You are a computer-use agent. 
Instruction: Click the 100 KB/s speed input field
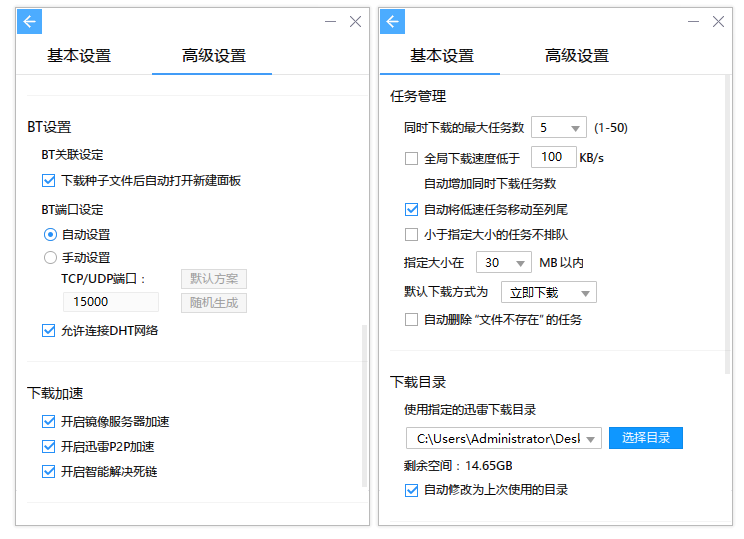tap(552, 157)
